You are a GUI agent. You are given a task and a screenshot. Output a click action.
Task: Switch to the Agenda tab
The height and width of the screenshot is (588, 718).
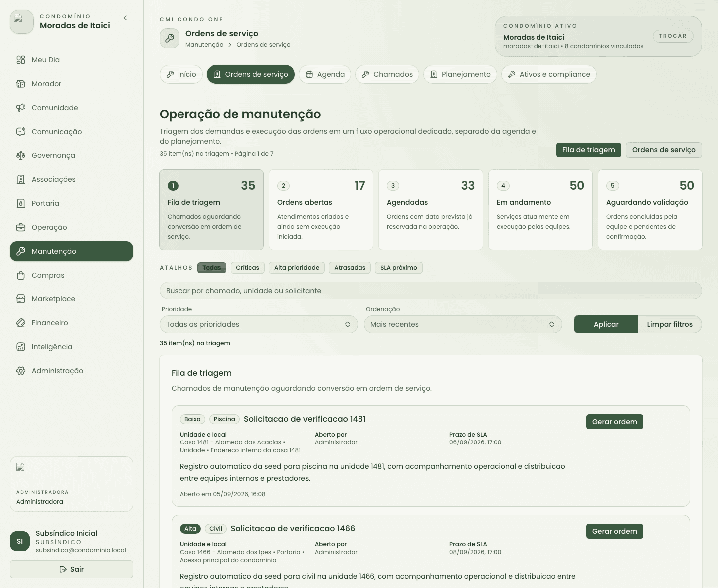[325, 74]
